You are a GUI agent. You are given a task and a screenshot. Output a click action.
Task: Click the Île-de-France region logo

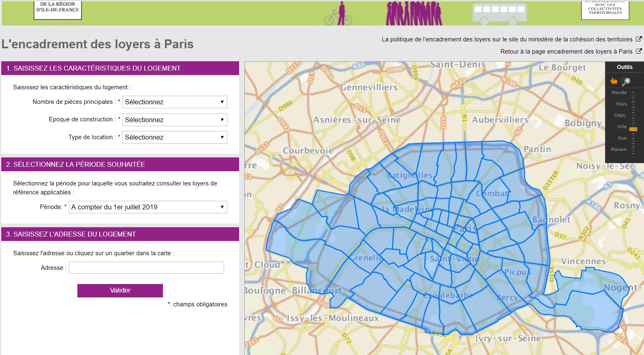pyautogui.click(x=58, y=10)
